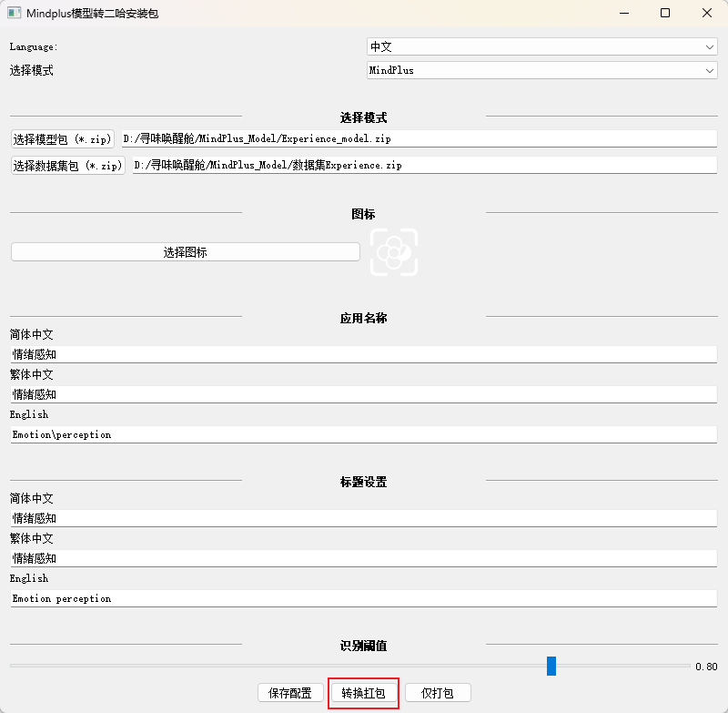Viewport: 728px width, 713px height.
Task: Expand the Language selector arrow
Action: click(x=709, y=46)
